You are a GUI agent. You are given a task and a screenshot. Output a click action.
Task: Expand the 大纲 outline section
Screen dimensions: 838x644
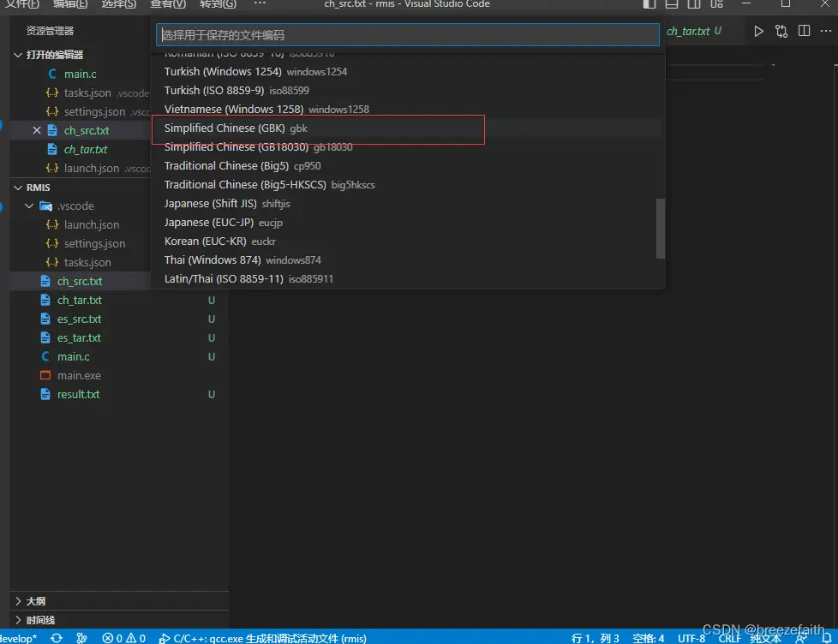[x=18, y=601]
